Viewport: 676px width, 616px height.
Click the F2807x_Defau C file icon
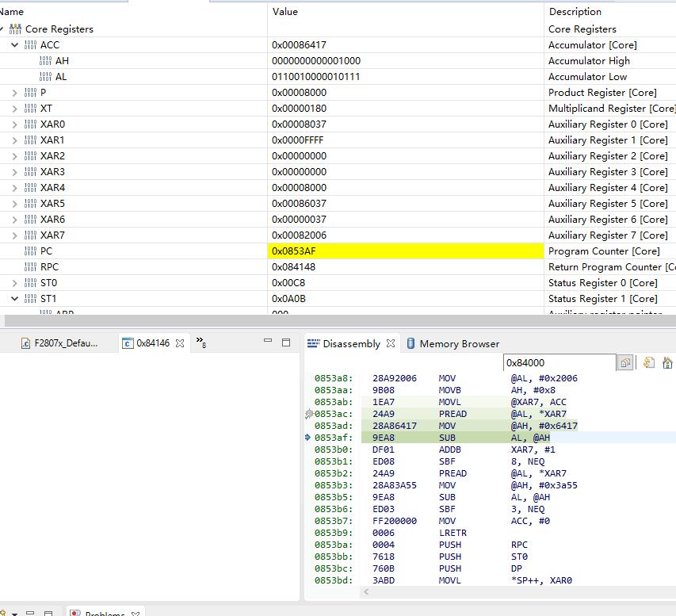pyautogui.click(x=26, y=343)
